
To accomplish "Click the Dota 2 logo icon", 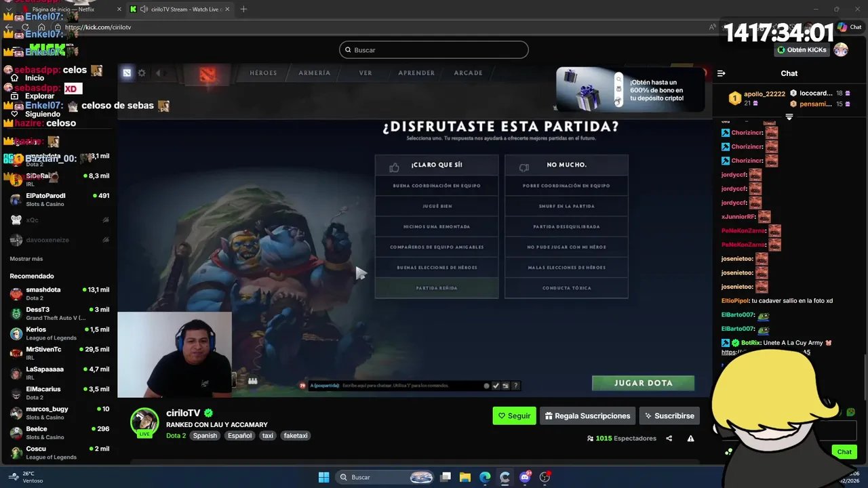I will point(208,74).
